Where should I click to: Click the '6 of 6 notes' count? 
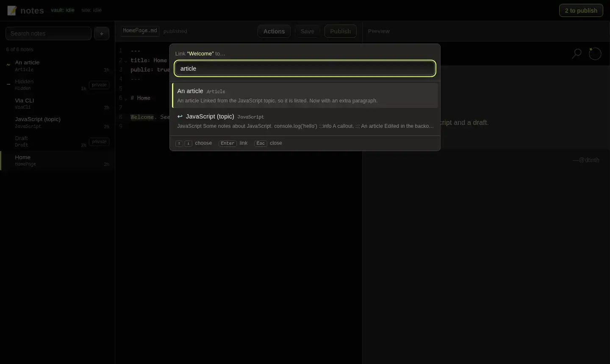[19, 50]
